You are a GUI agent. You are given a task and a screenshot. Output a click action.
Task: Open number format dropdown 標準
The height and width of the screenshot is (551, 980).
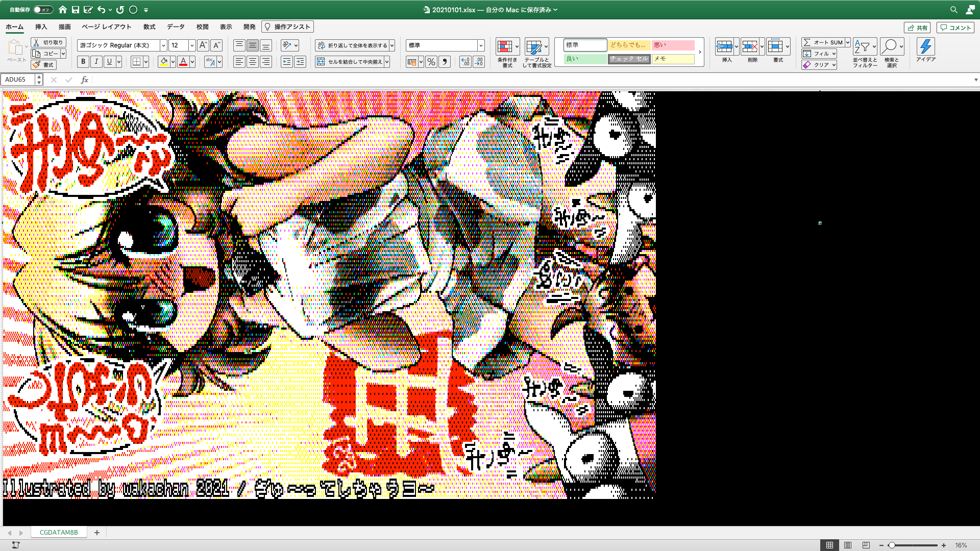click(x=481, y=45)
